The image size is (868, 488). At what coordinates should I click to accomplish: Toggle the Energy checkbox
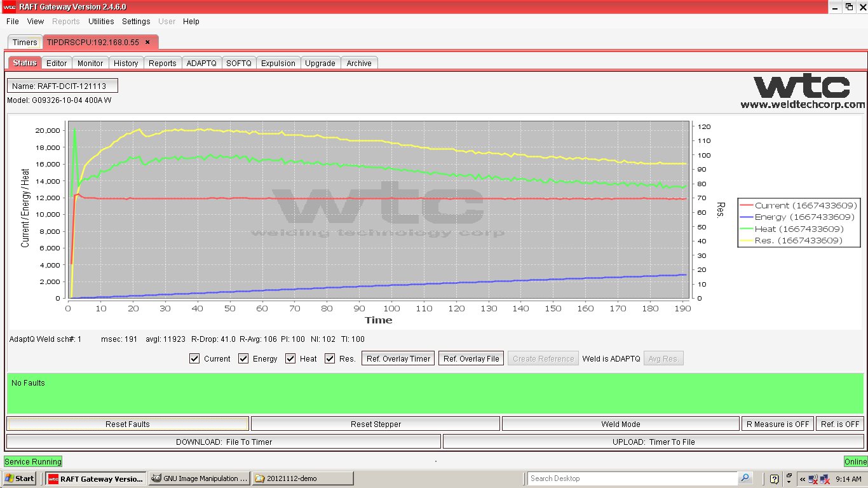point(243,358)
